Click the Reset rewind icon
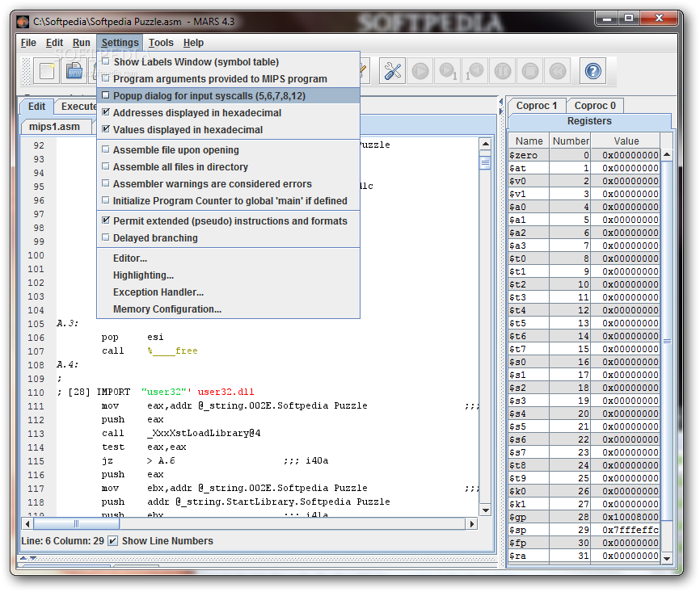The height and width of the screenshot is (592, 700). [x=558, y=71]
